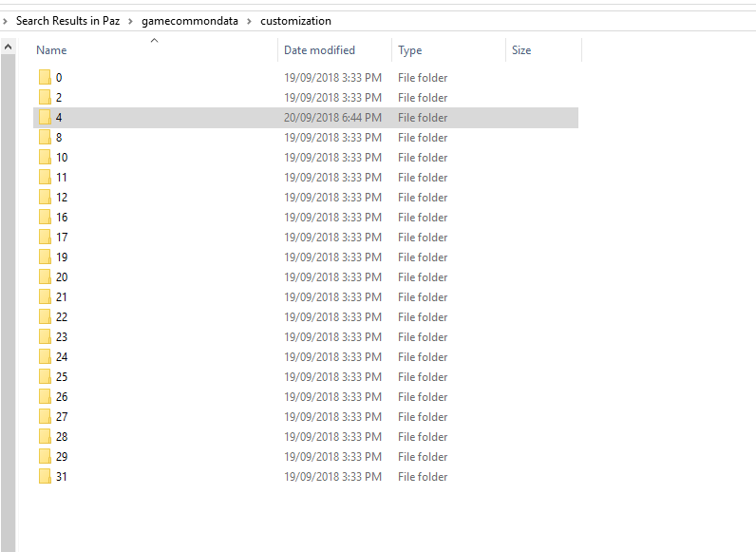Click the folder icon for folder 21
The image size is (756, 552).
coord(45,297)
